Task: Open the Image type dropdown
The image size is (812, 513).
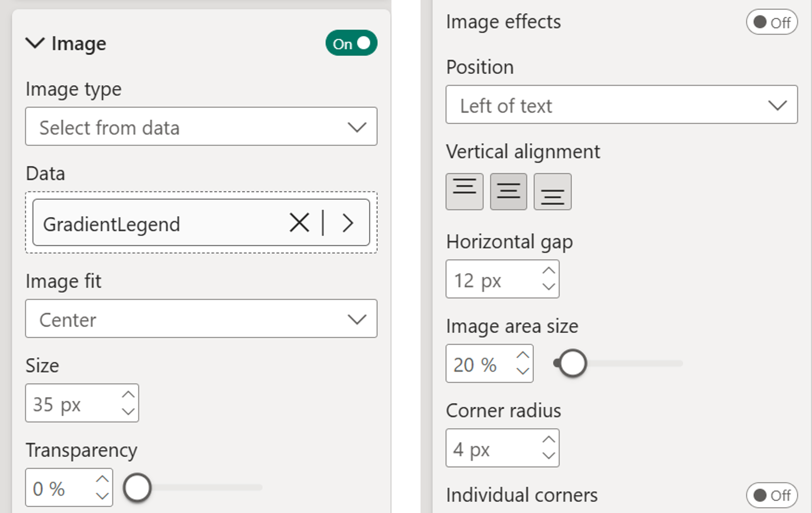Action: point(201,127)
